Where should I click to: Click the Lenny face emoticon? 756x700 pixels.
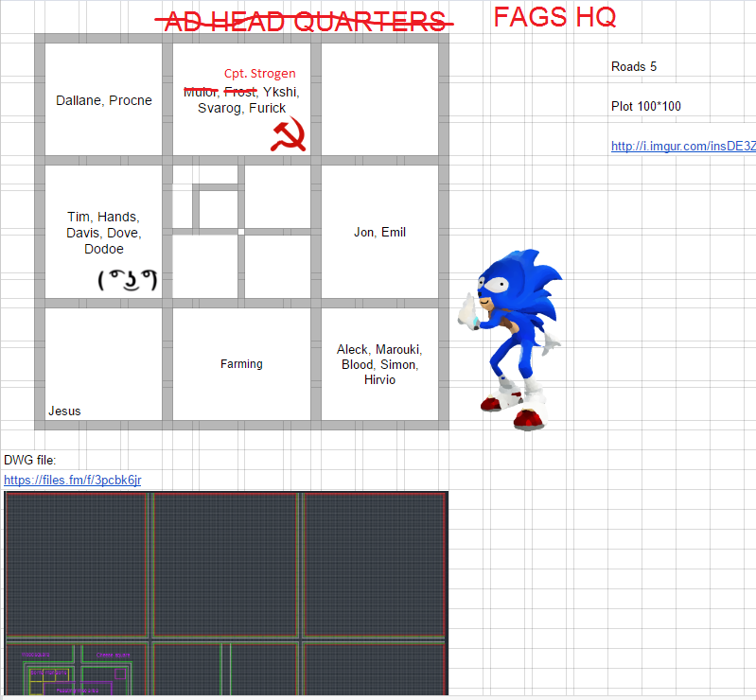click(128, 280)
